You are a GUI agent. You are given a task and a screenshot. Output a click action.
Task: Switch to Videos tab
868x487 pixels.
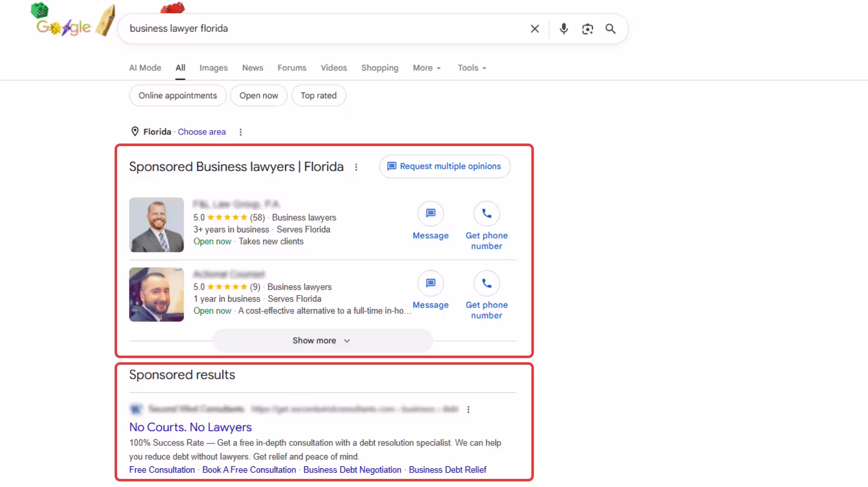click(334, 68)
